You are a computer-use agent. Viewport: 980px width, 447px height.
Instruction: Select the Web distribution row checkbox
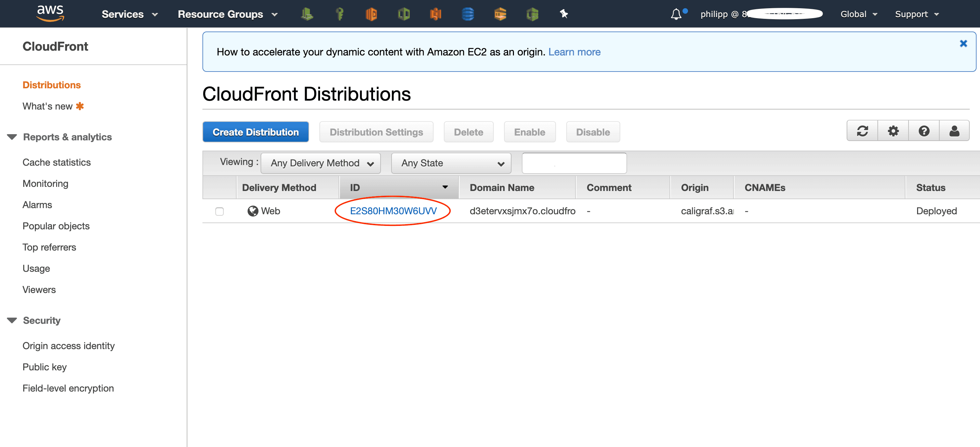pyautogui.click(x=220, y=211)
